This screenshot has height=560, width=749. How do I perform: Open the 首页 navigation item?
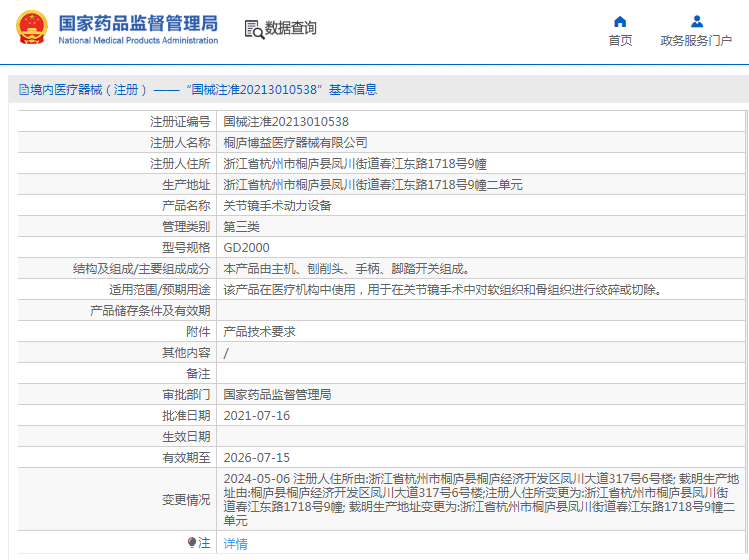tap(620, 41)
